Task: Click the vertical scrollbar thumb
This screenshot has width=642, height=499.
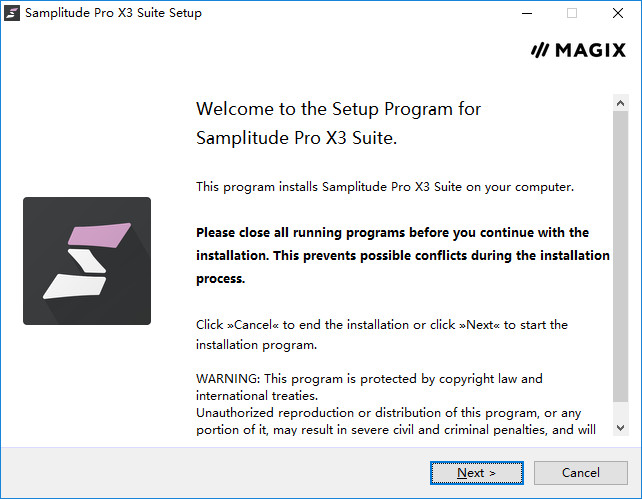Action: (x=620, y=250)
